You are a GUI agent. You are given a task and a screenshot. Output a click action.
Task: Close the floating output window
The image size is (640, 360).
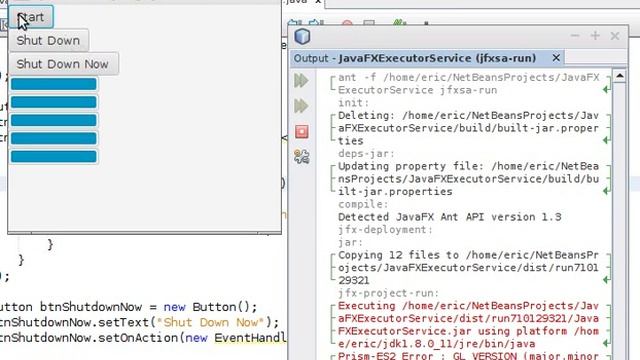[x=615, y=36]
